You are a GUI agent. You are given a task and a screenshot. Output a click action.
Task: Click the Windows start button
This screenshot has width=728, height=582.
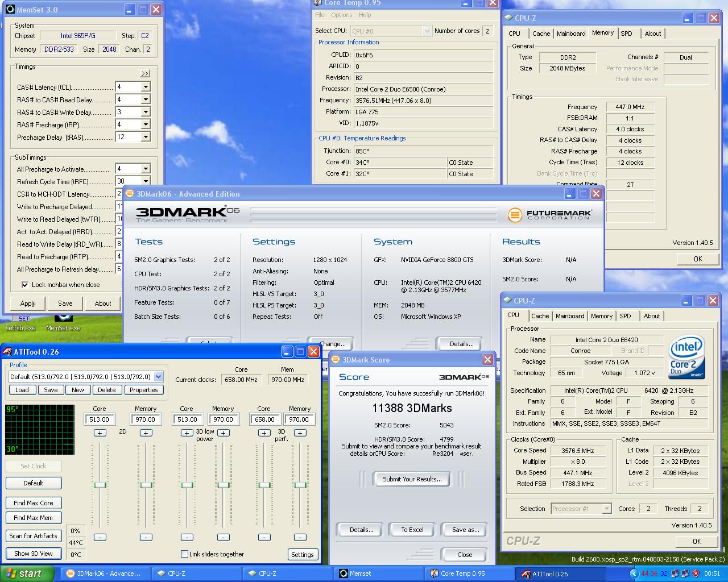coord(27,573)
